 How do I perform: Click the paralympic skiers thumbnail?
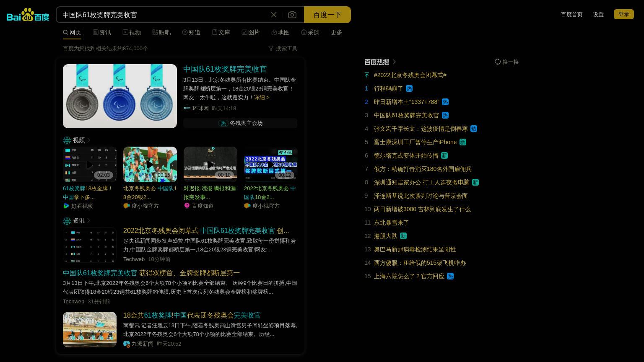(x=90, y=329)
